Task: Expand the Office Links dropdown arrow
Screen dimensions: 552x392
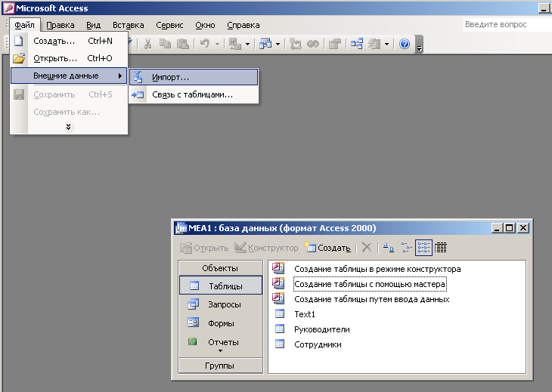Action: 247,45
